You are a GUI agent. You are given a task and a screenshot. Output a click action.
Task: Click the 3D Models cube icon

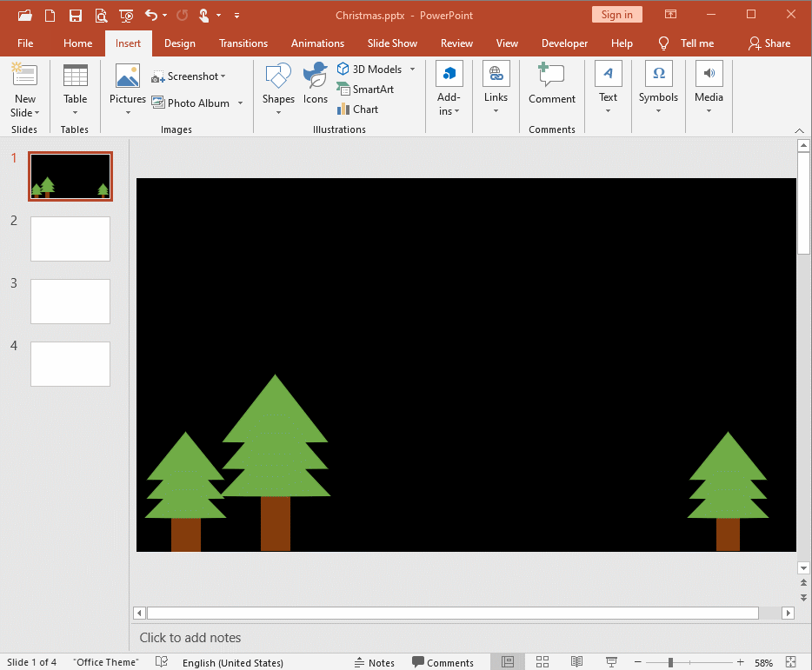tap(343, 69)
